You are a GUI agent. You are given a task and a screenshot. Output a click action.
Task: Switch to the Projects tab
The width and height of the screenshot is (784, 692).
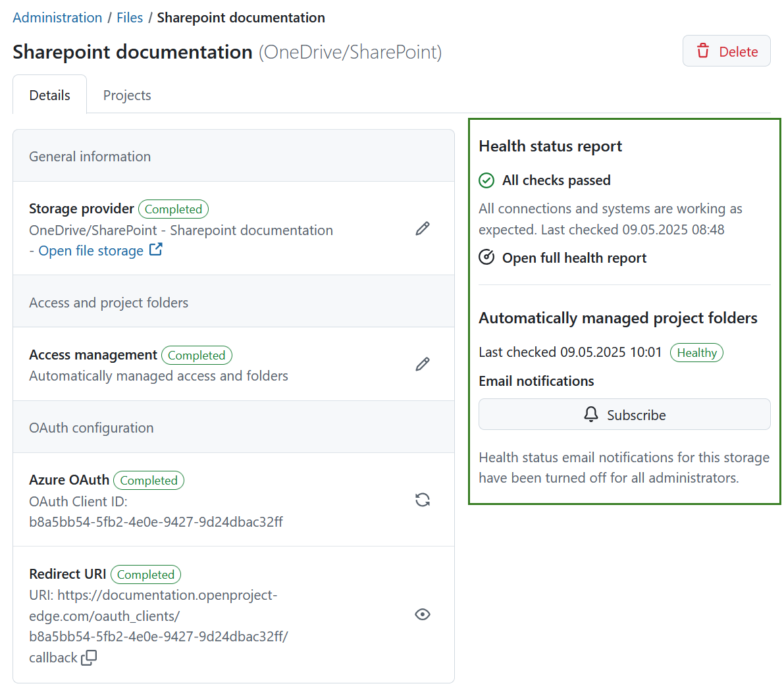pyautogui.click(x=126, y=95)
